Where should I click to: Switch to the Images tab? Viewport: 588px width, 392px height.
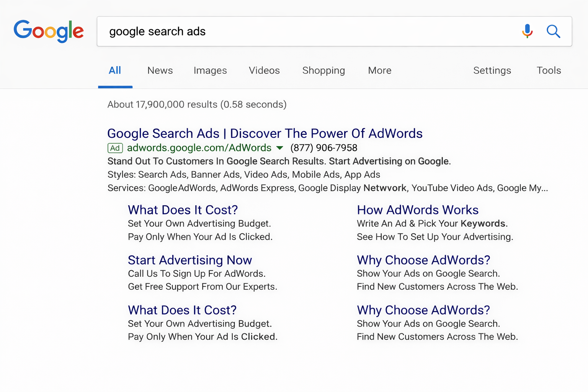pyautogui.click(x=210, y=70)
